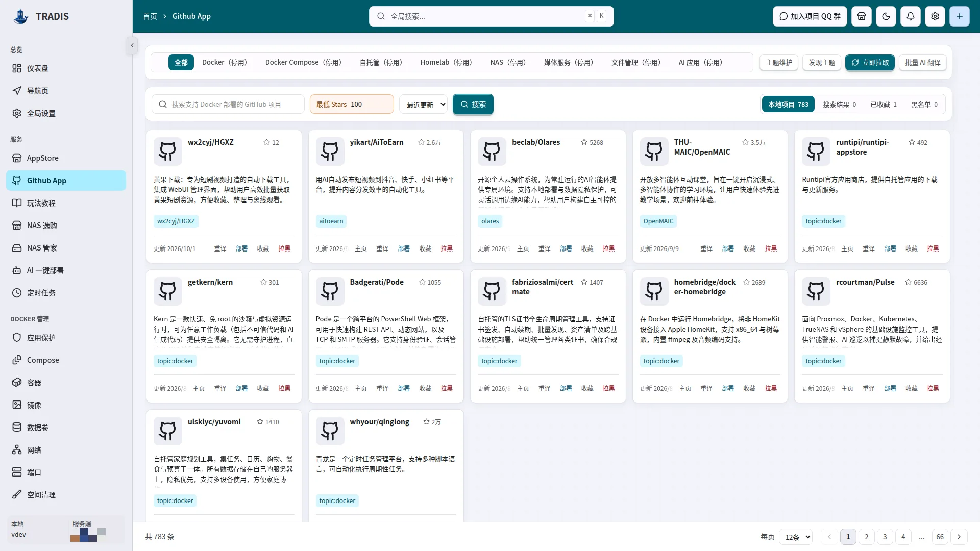Open NAS 选购 in the sidebar
This screenshot has width=980, height=551.
coord(66,226)
